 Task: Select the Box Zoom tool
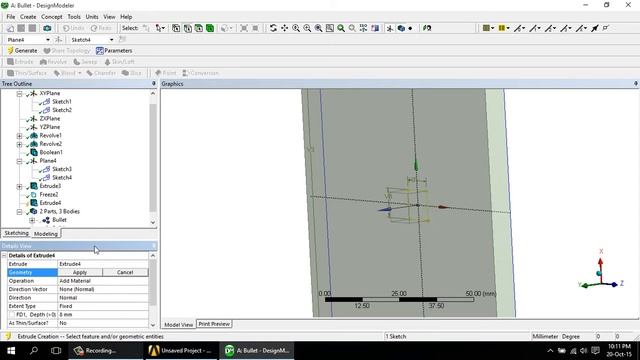tap(307, 28)
